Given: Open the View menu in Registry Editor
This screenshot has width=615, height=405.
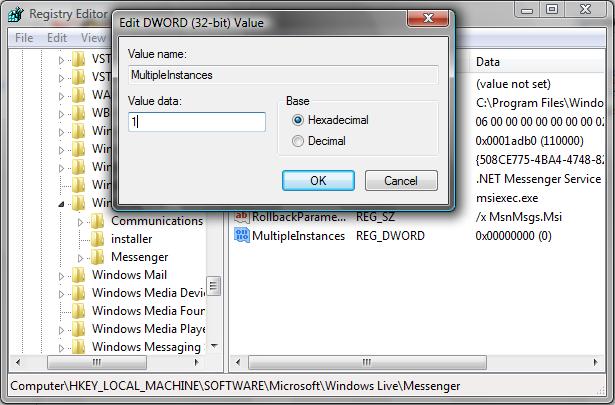Looking at the screenshot, I should pyautogui.click(x=93, y=38).
